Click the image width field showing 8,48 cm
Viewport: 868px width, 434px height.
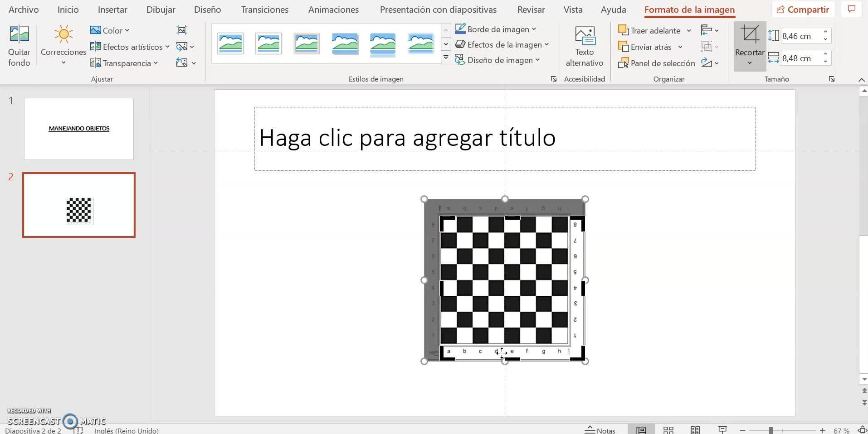801,58
